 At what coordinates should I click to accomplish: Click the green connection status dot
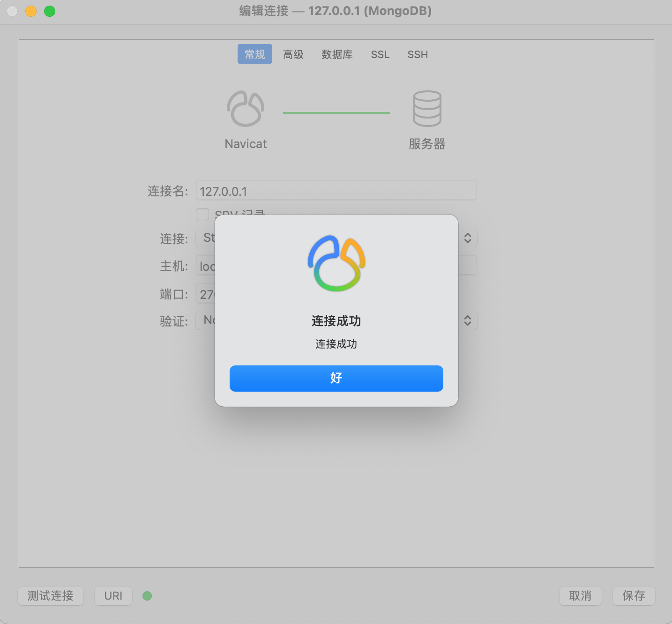click(x=147, y=595)
